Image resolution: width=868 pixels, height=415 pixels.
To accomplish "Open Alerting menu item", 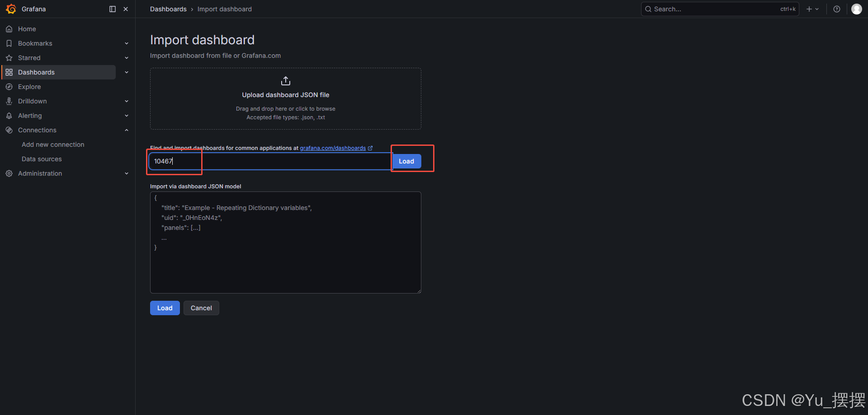I will coord(30,116).
